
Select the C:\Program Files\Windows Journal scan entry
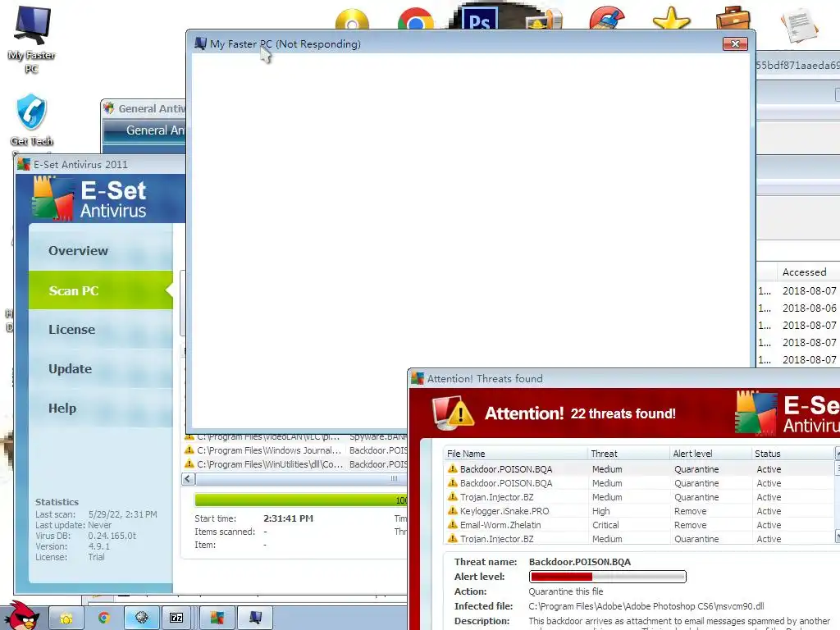point(295,450)
